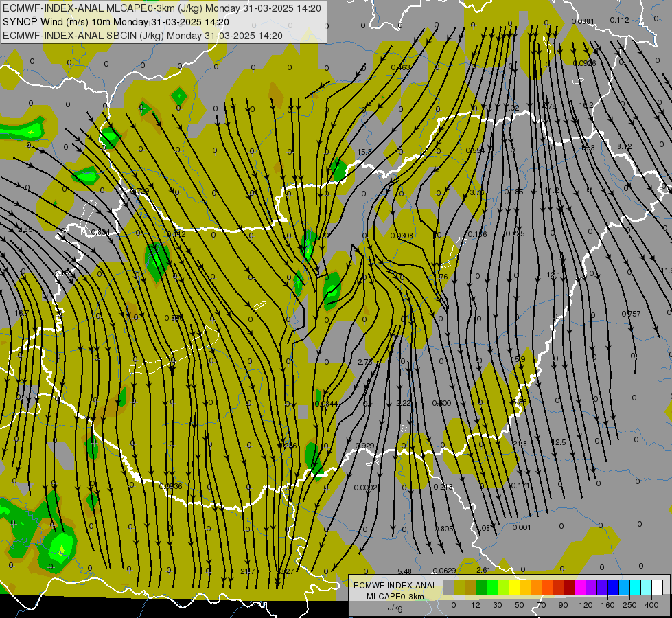Click the map value 2.61

tap(483, 570)
